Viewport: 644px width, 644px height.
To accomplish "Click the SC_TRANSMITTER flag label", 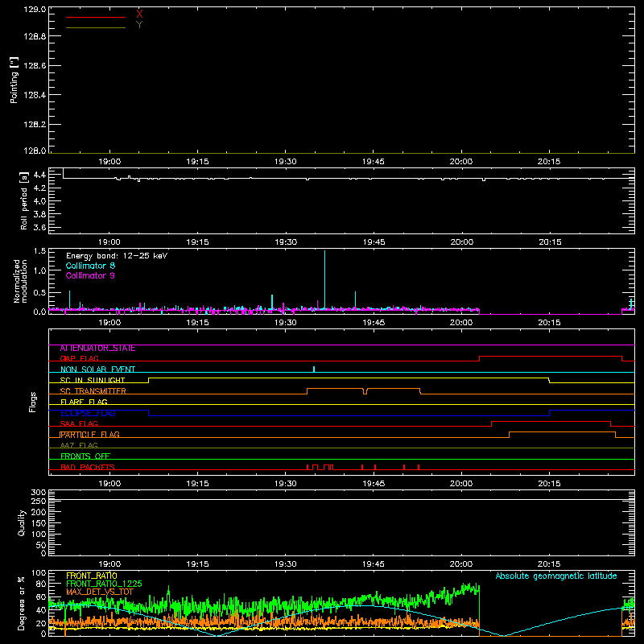I will 93,391.
